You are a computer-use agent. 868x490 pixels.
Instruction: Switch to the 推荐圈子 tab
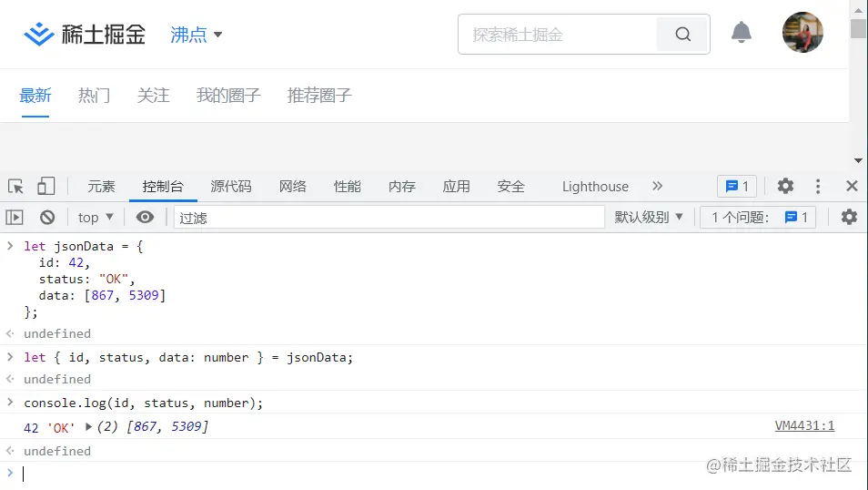319,96
